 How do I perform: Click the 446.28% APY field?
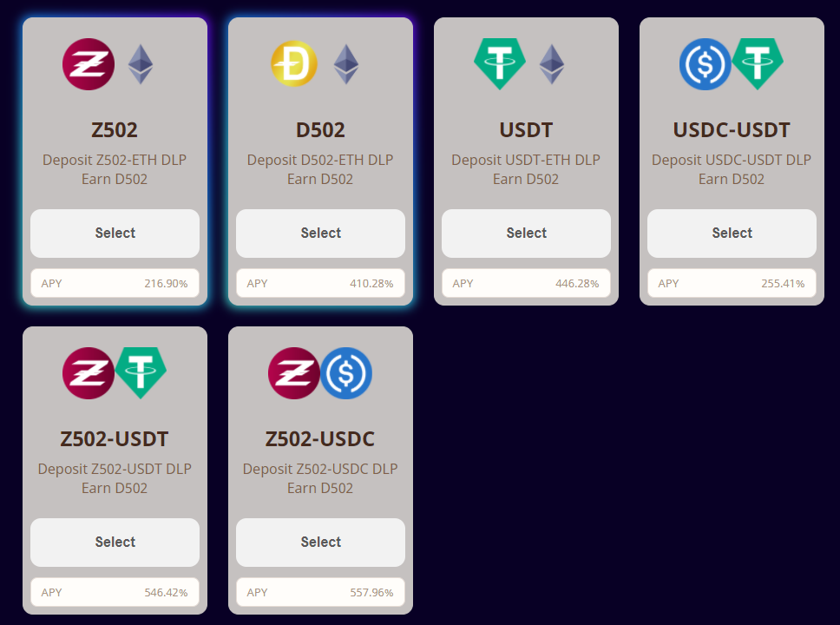pyautogui.click(x=526, y=284)
